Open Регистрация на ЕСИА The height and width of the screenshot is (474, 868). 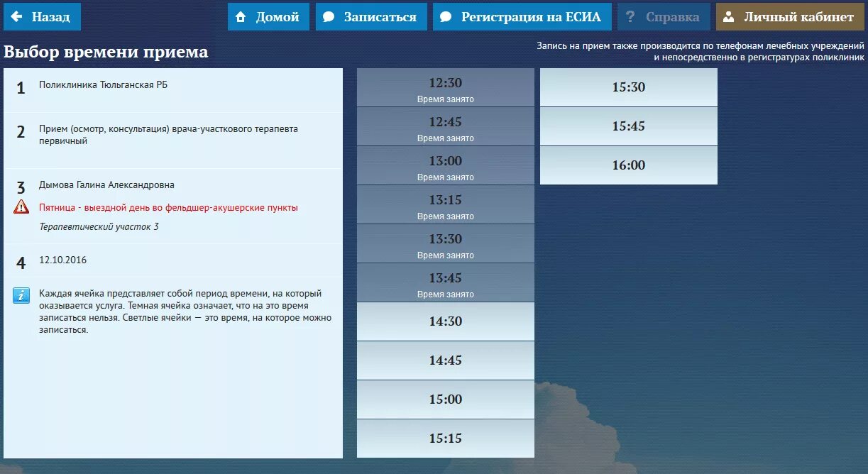click(522, 17)
